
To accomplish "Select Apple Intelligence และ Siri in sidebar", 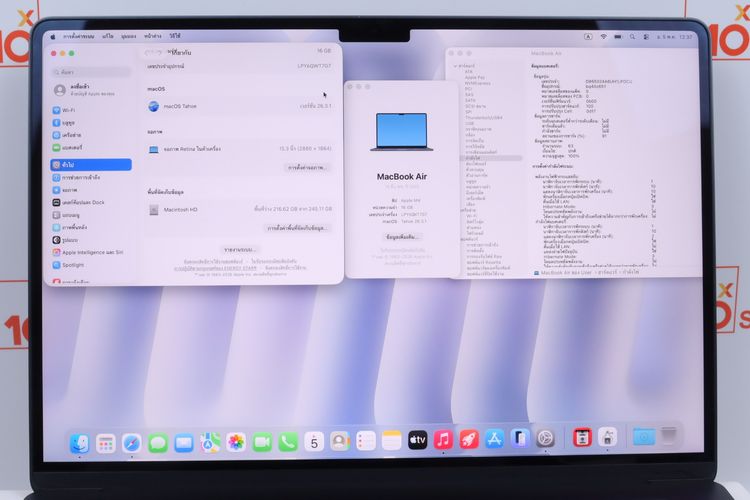I will coord(91,252).
